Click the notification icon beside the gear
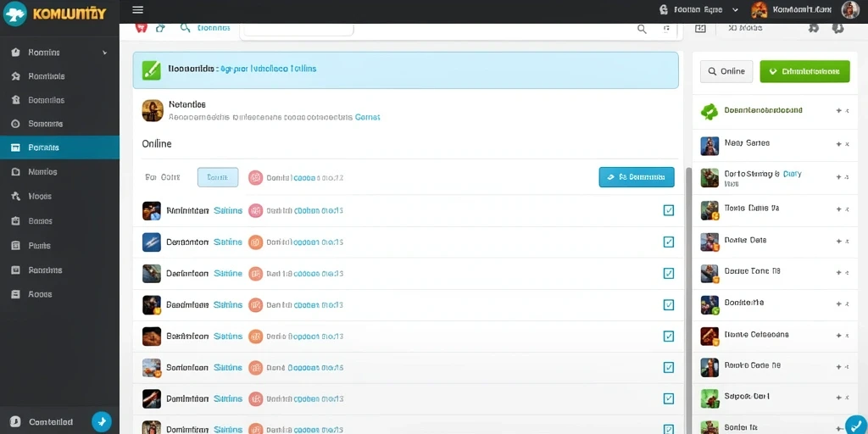The image size is (868, 434). [838, 28]
